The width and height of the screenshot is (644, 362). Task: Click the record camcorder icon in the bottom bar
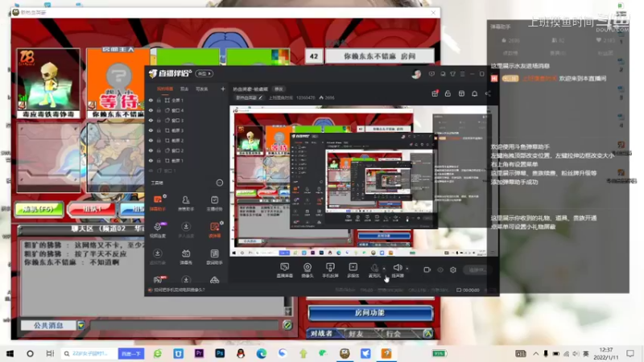[427, 269]
